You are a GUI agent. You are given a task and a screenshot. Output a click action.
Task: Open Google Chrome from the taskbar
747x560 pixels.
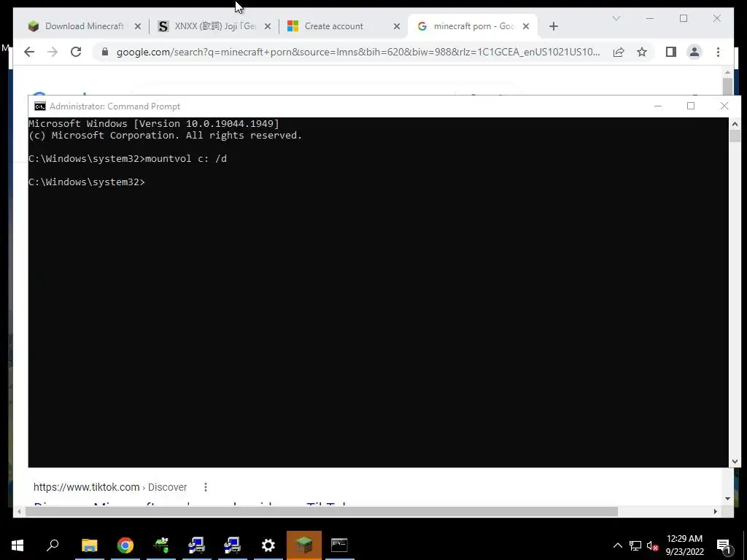[x=125, y=545]
